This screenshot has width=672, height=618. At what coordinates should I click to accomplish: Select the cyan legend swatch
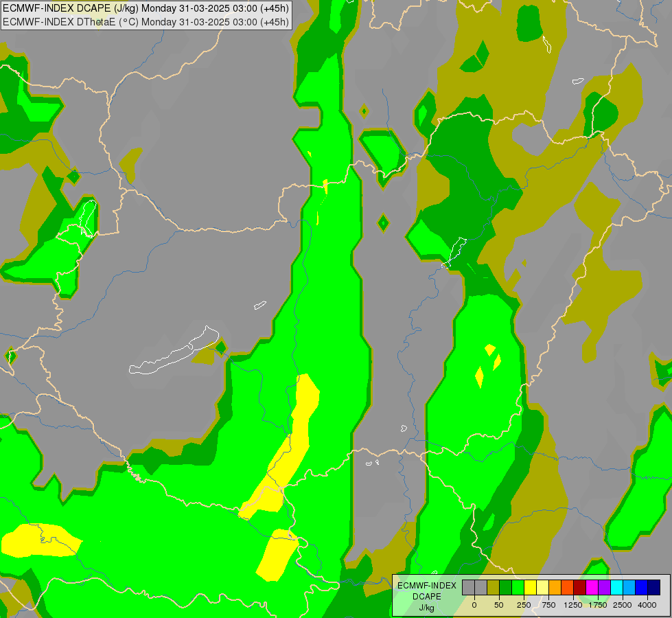coord(616,587)
